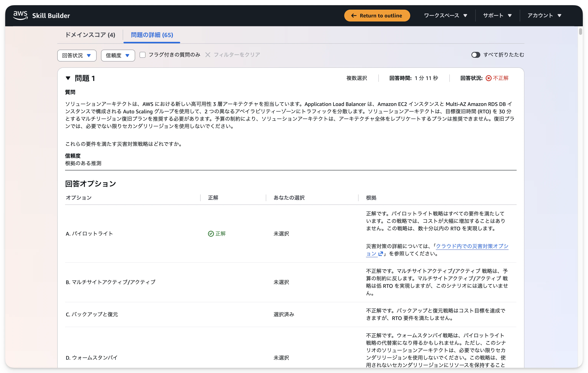The width and height of the screenshot is (588, 373).
Task: Click the 未選択 cell in マルチサイト row
Action: click(x=281, y=282)
